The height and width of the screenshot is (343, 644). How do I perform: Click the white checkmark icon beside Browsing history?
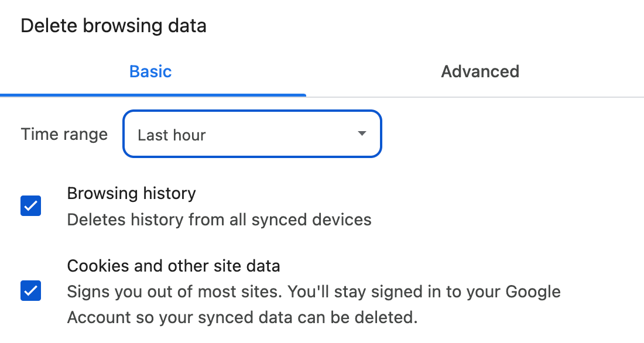pyautogui.click(x=31, y=206)
